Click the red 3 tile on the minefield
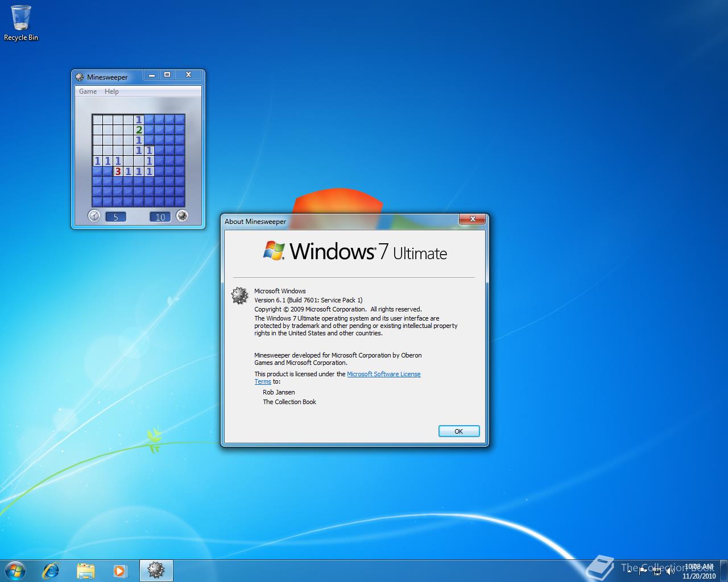Viewport: 728px width, 582px height. pos(118,171)
